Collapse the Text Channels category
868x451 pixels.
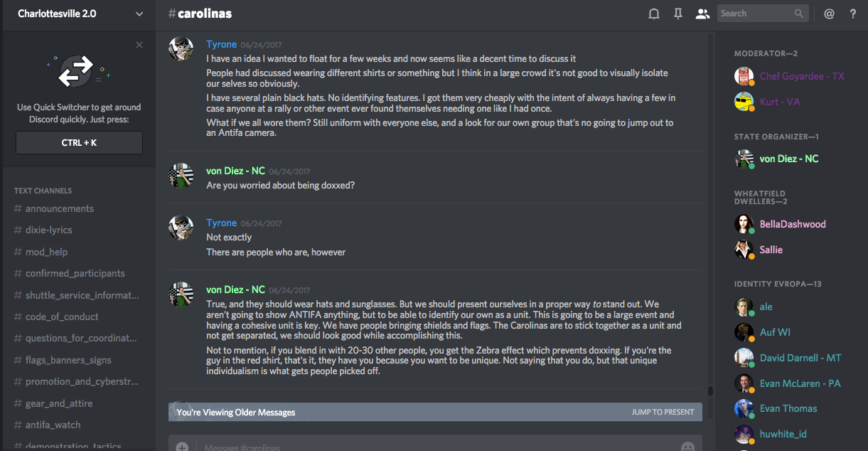[43, 191]
